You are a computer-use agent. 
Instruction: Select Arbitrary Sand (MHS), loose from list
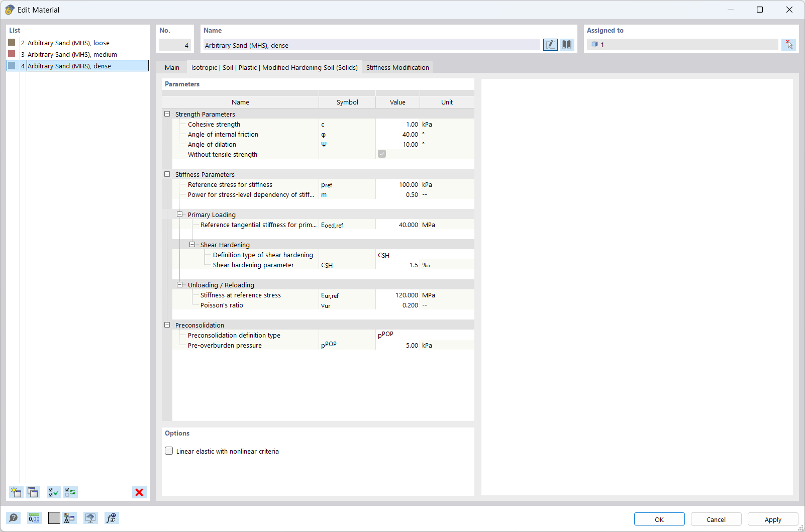click(x=68, y=43)
